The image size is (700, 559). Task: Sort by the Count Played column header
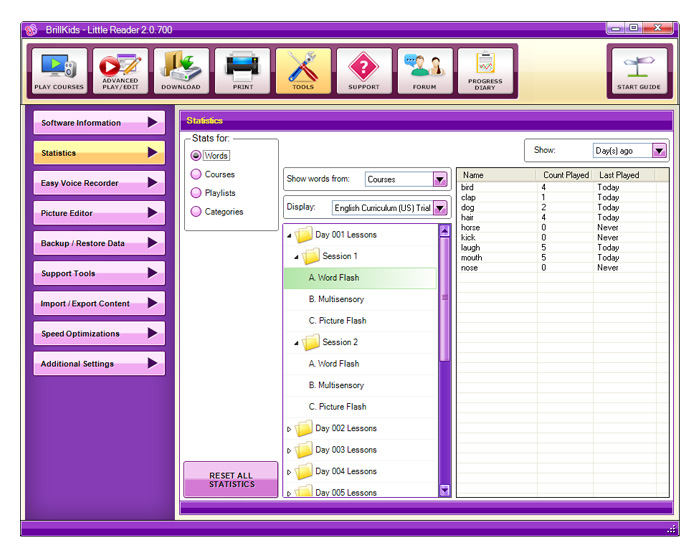tap(566, 175)
